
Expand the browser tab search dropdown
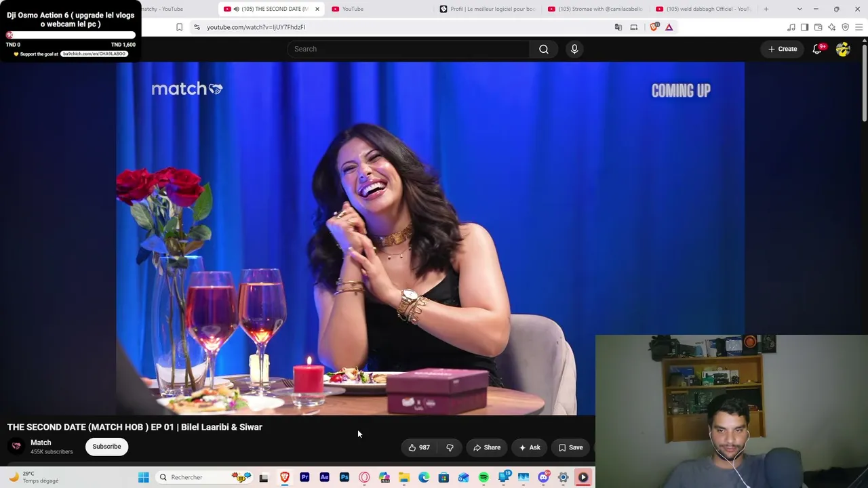[x=800, y=9]
